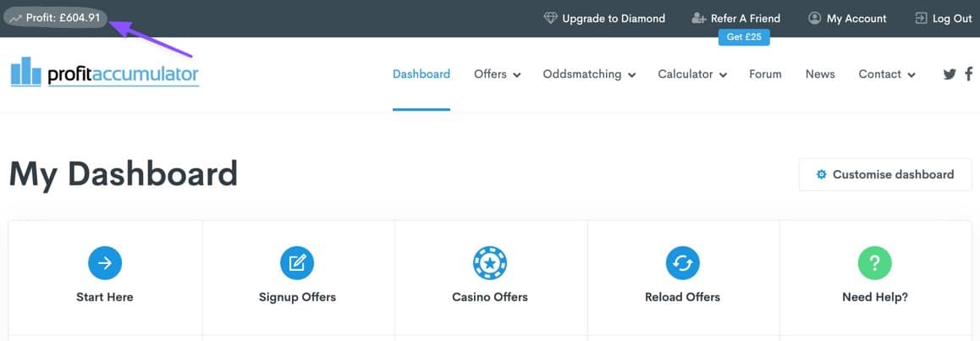Open the Oddsmatching menu
Screen dimensions: 980x341
(582, 74)
